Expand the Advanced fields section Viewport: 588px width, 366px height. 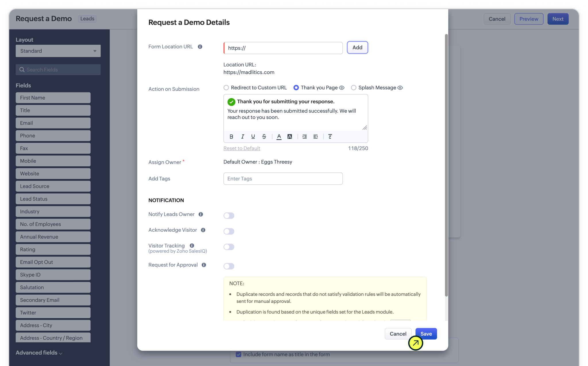pos(39,353)
